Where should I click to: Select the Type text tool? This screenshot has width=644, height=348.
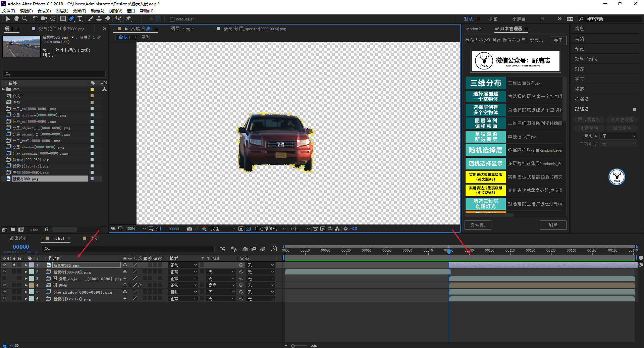pyautogui.click(x=80, y=19)
